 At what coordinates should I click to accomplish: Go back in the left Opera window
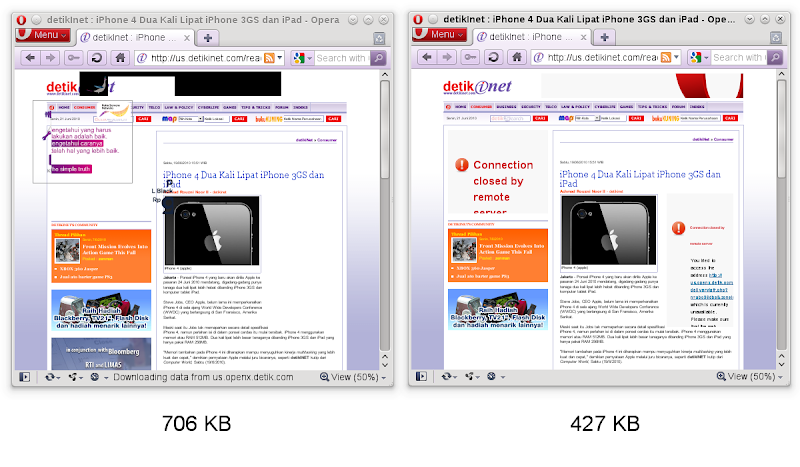pyautogui.click(x=30, y=58)
